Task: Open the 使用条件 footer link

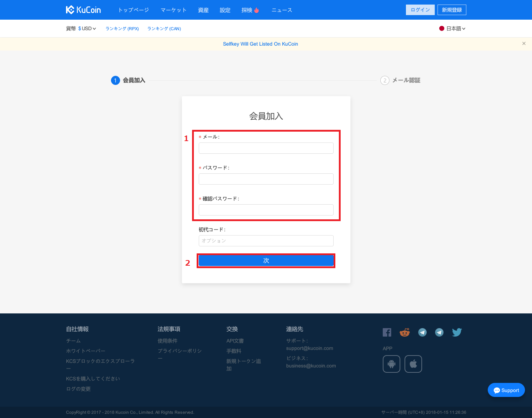Action: tap(168, 341)
